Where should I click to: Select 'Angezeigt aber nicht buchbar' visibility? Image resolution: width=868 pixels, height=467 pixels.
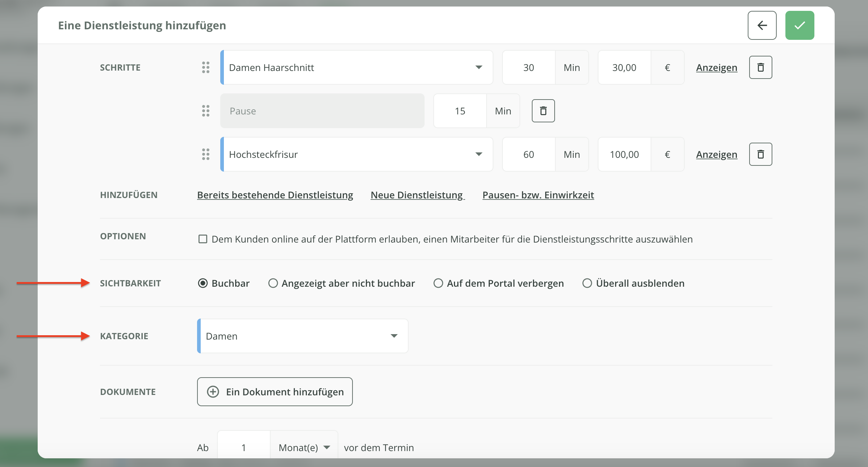tap(273, 283)
